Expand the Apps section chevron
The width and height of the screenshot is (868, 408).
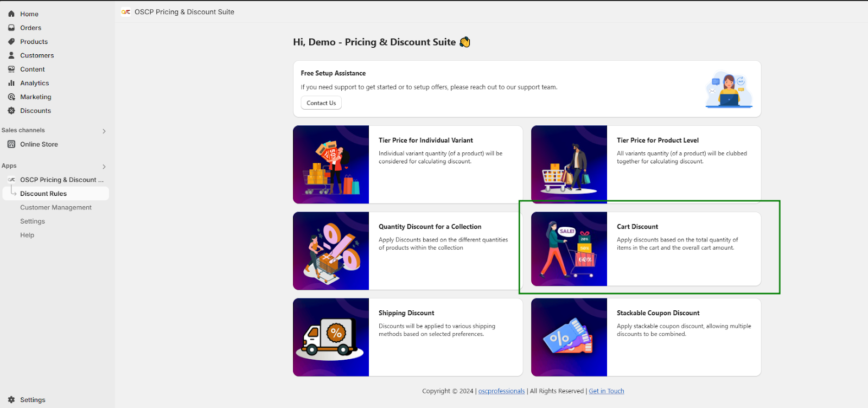[x=104, y=167]
